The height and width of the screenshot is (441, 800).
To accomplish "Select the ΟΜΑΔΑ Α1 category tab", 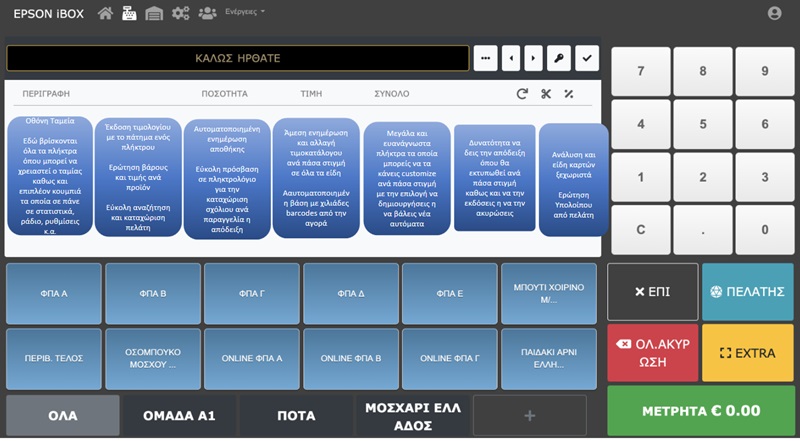I will pos(179,415).
